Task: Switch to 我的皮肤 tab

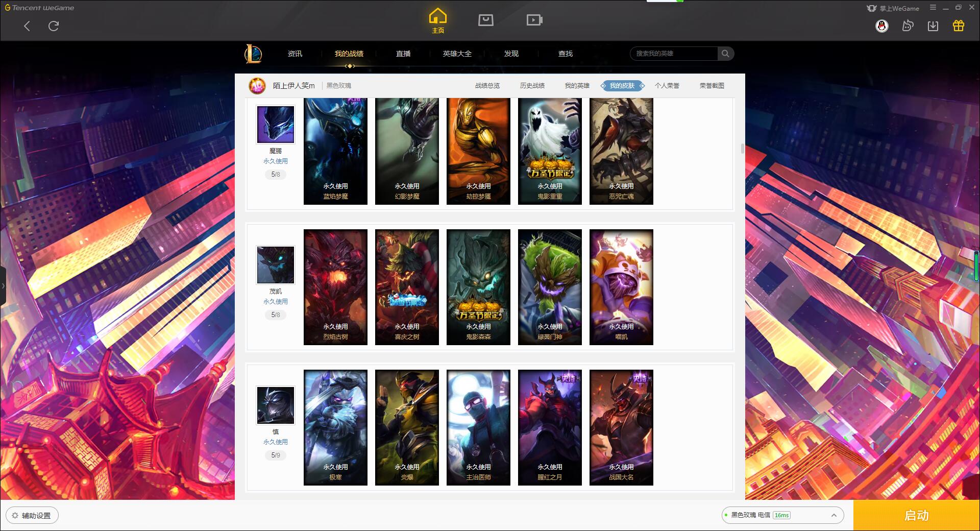Action: point(622,86)
